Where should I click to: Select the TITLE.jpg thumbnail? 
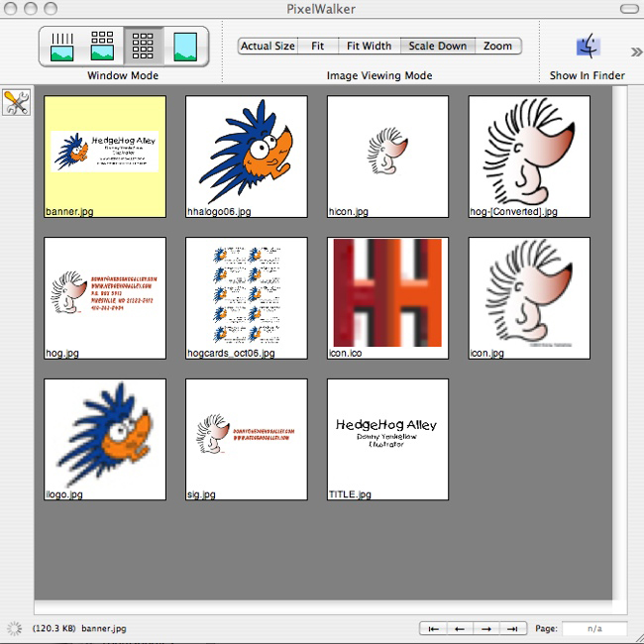[388, 439]
